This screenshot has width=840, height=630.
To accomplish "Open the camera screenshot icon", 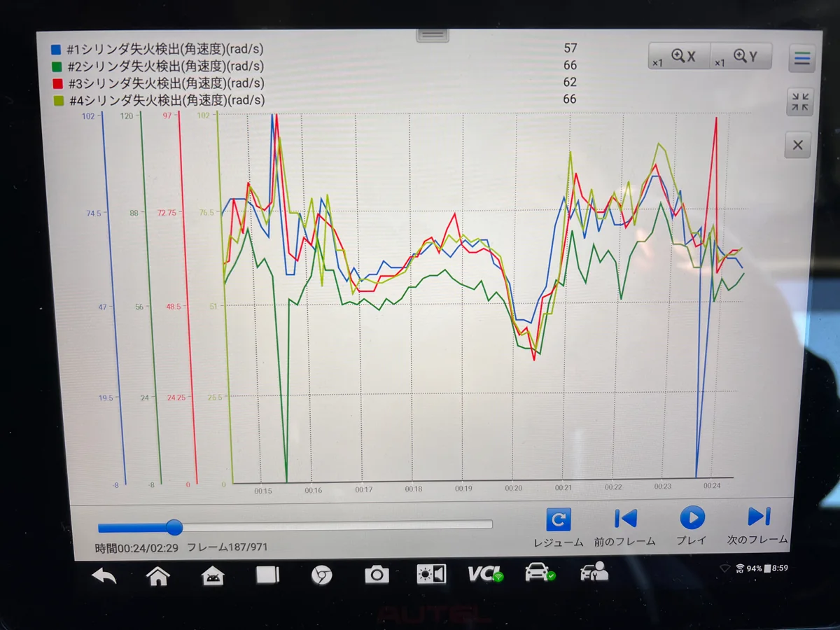I will click(x=376, y=575).
